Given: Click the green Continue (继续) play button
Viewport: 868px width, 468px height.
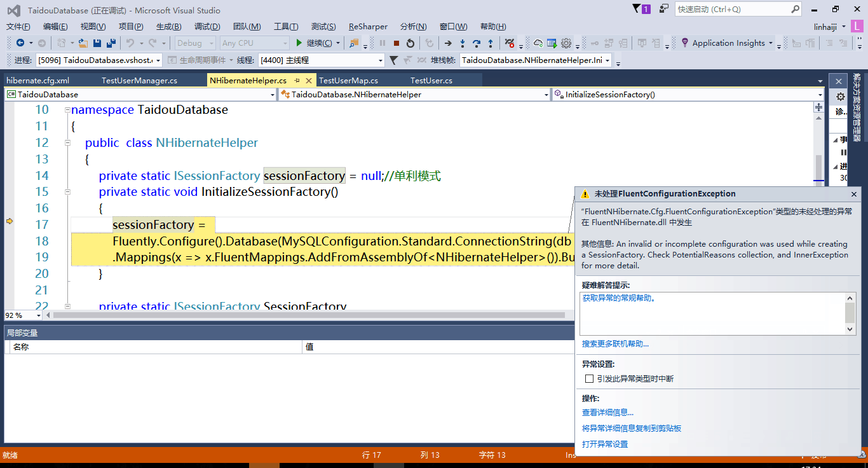Looking at the screenshot, I should point(299,43).
